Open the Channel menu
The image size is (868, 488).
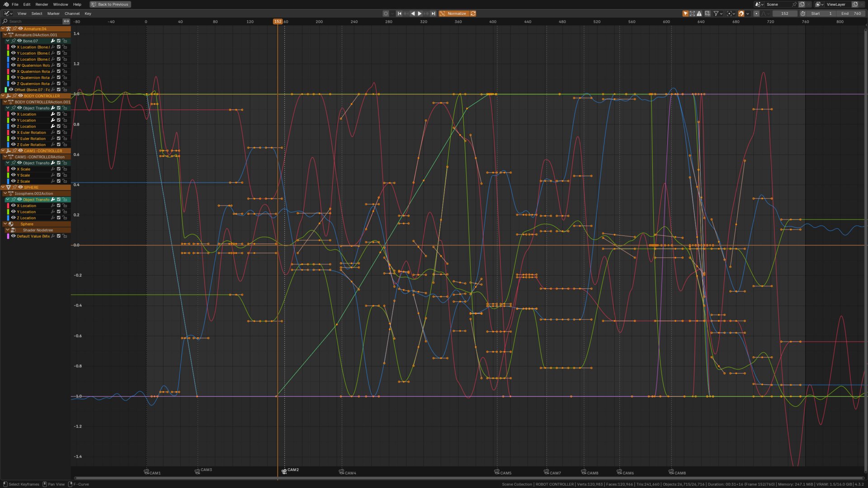[x=72, y=14]
